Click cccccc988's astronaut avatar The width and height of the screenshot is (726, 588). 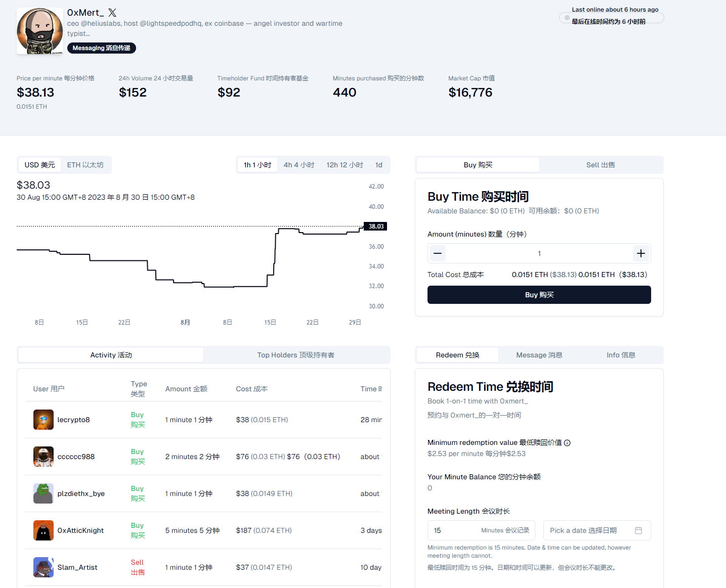tap(44, 457)
